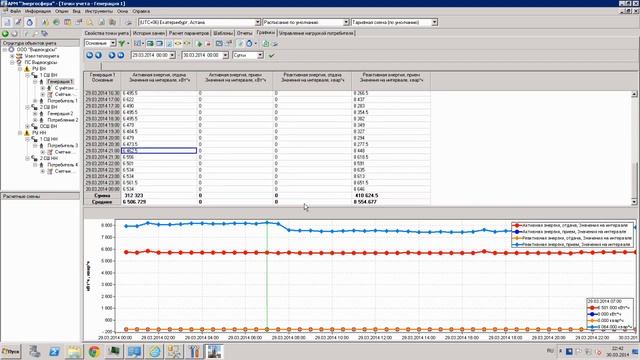Switch to the Отчеты tab
This screenshot has width=640, height=360.
(244, 33)
